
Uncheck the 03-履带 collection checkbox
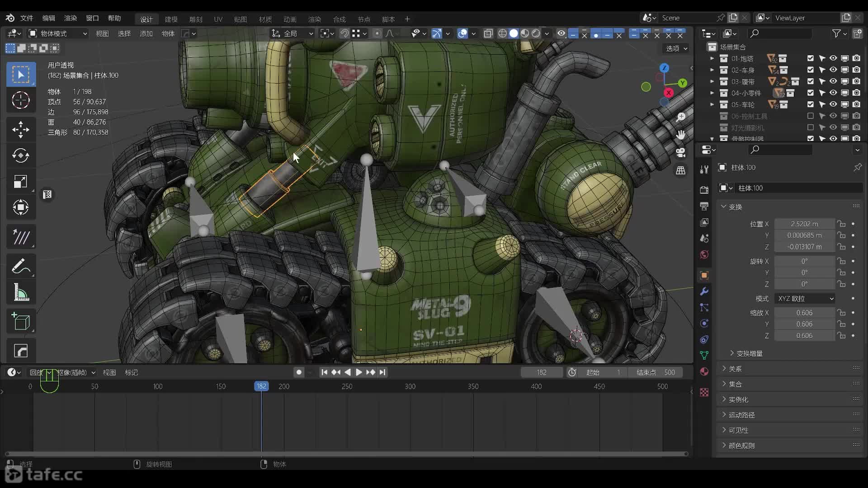[x=811, y=81]
